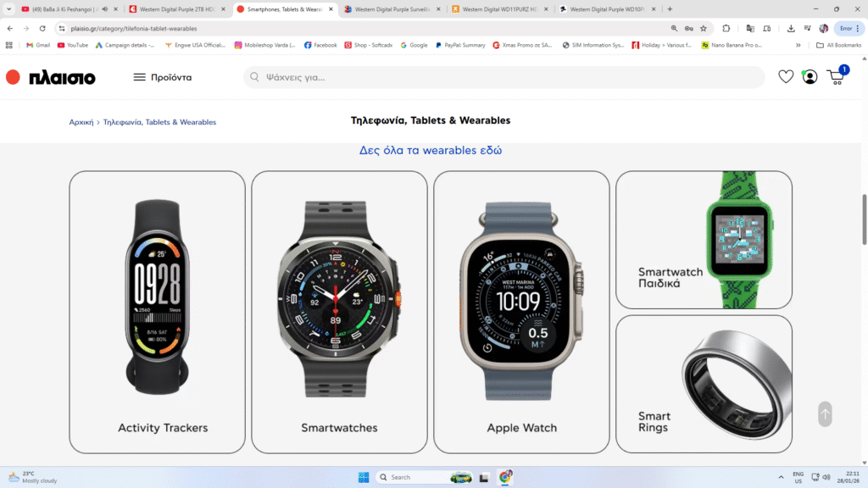Click the back-to-top arrow button
The width and height of the screenshot is (868, 488).
pyautogui.click(x=825, y=413)
